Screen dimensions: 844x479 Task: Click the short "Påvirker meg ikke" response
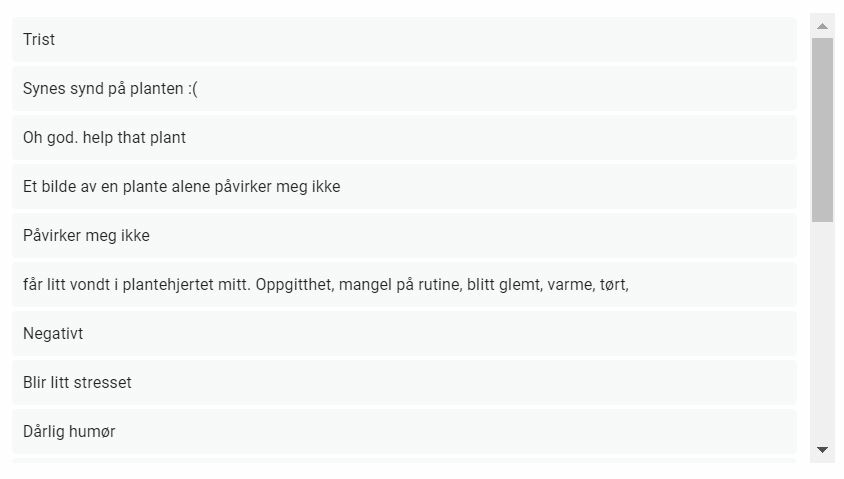tap(404, 236)
